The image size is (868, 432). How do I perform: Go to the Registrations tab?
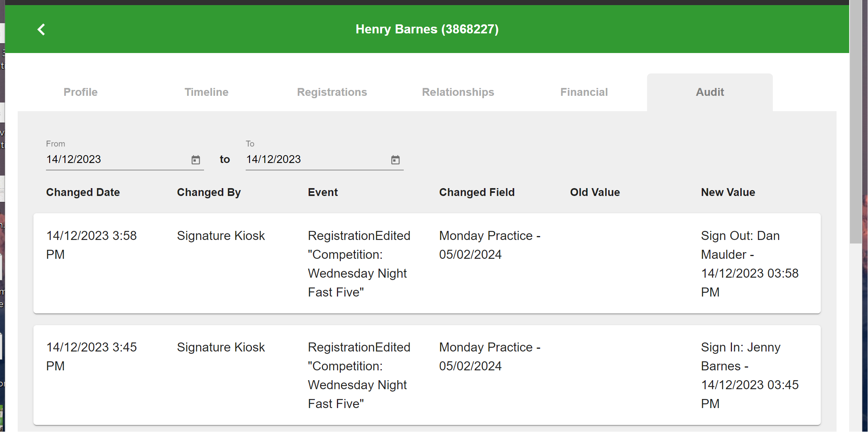click(332, 92)
